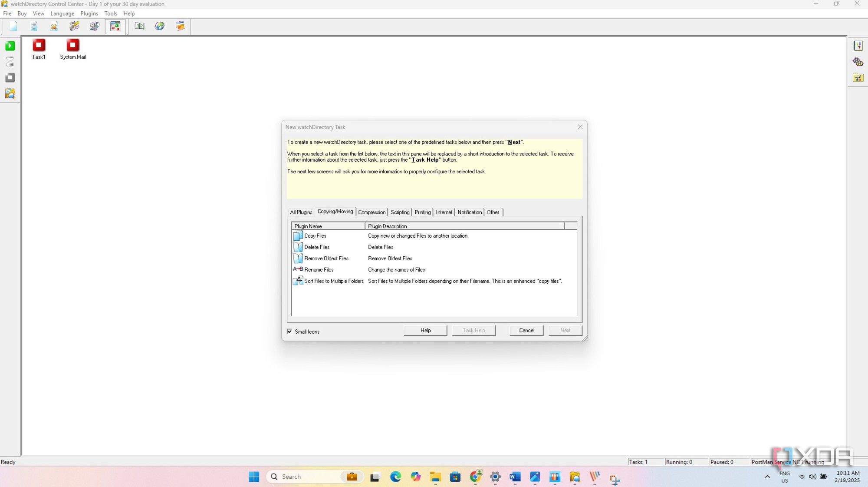
Task: Switch to the Scripting tab
Action: click(400, 212)
